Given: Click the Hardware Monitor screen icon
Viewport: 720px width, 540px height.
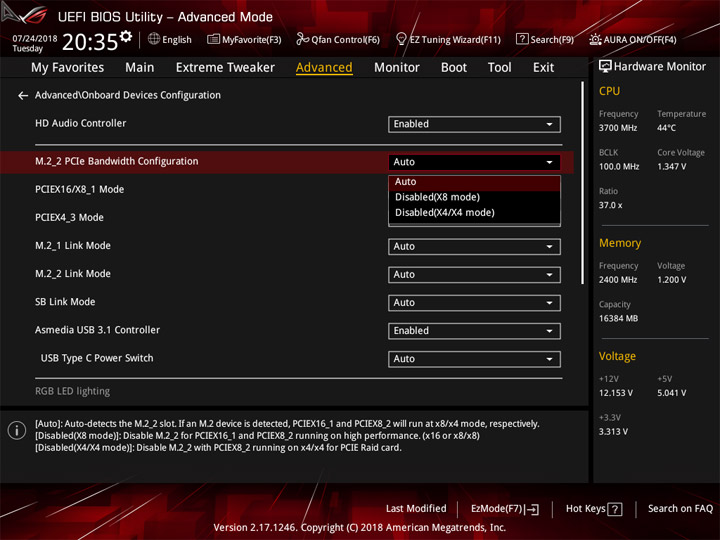Looking at the screenshot, I should (605, 66).
